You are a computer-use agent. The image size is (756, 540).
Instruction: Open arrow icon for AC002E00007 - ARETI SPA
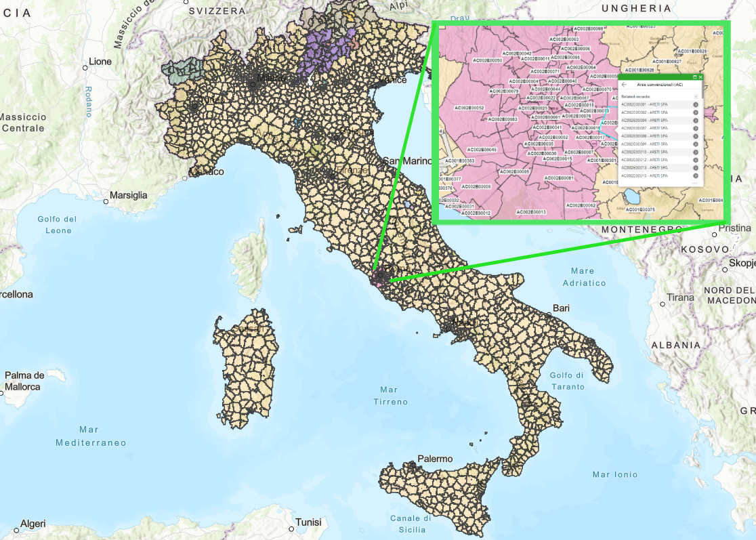coord(696,128)
